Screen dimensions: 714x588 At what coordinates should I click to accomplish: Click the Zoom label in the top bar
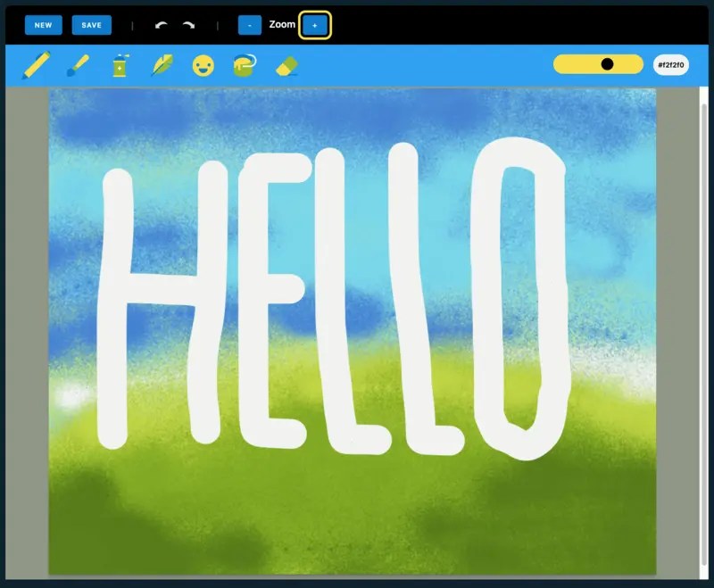tap(282, 24)
